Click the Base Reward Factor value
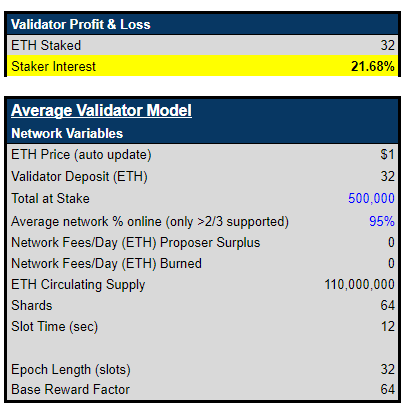Screen dimensions: 406x409 [x=388, y=389]
